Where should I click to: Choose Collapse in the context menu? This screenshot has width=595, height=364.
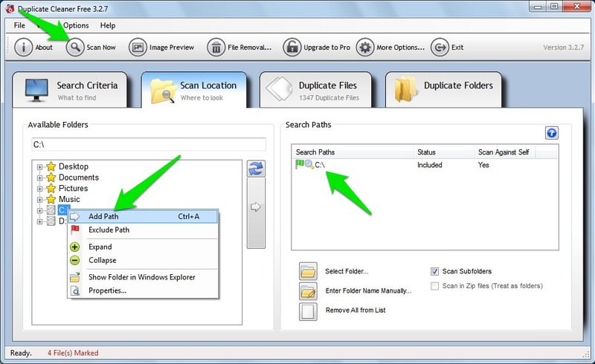pos(143,261)
